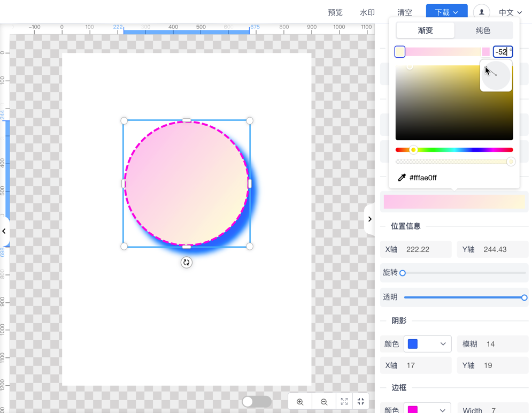This screenshot has height=413, width=532.
Task: Toggle the switch at the canvas bottom
Action: coord(257,402)
